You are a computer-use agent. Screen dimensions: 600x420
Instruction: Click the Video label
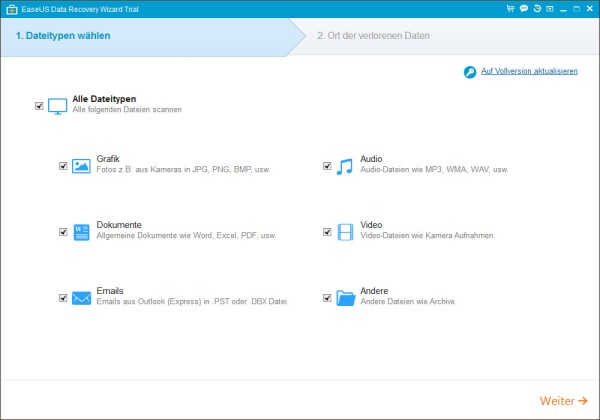click(x=371, y=225)
